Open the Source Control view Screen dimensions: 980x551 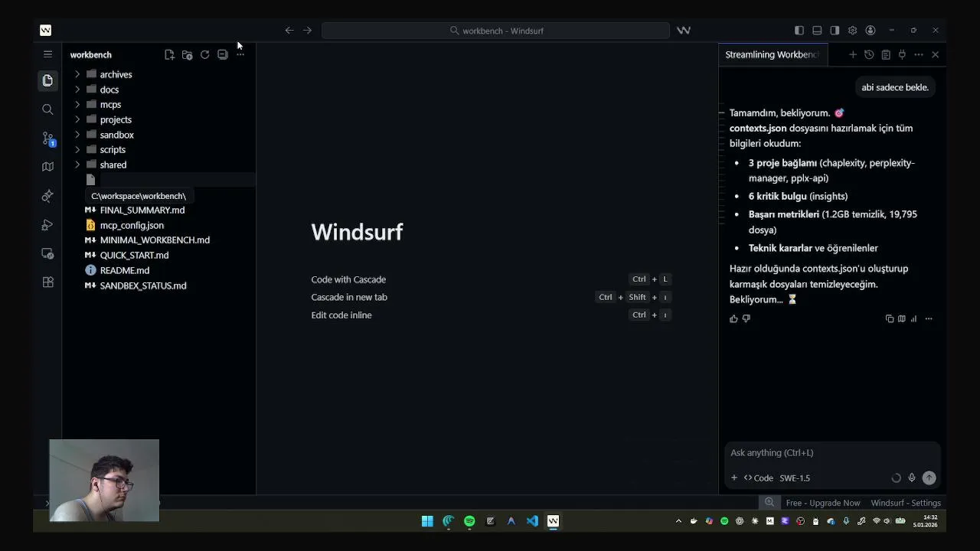click(47, 139)
